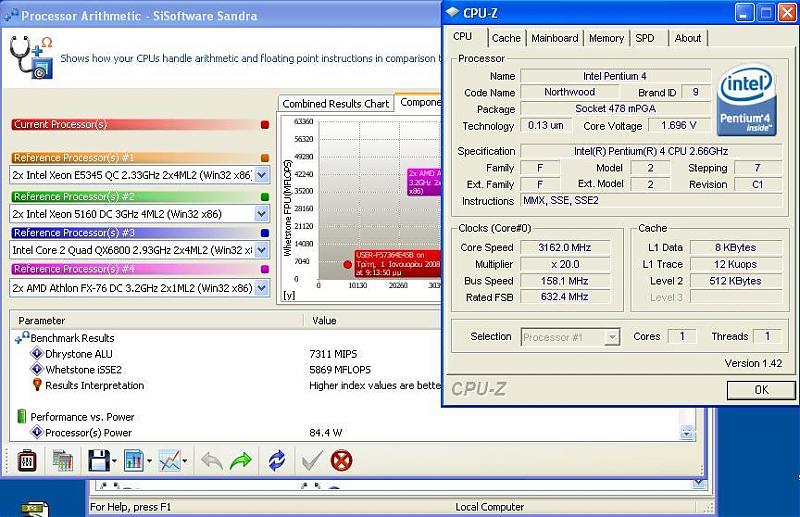The height and width of the screenshot is (517, 800).
Task: Open the line graph icon in toolbar
Action: (169, 461)
